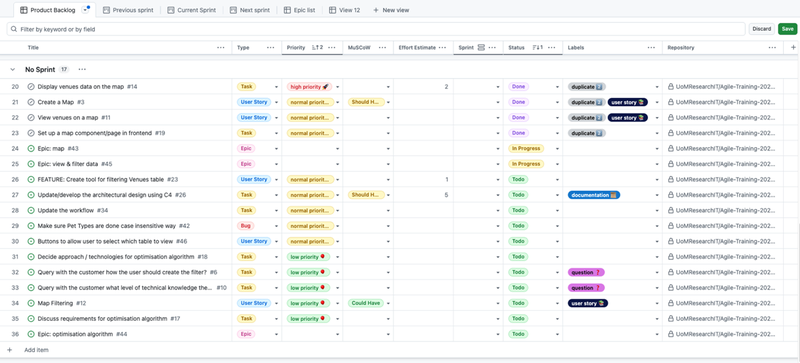Click the open issue icon for Update the workflow
800x363 pixels.
pos(31,210)
